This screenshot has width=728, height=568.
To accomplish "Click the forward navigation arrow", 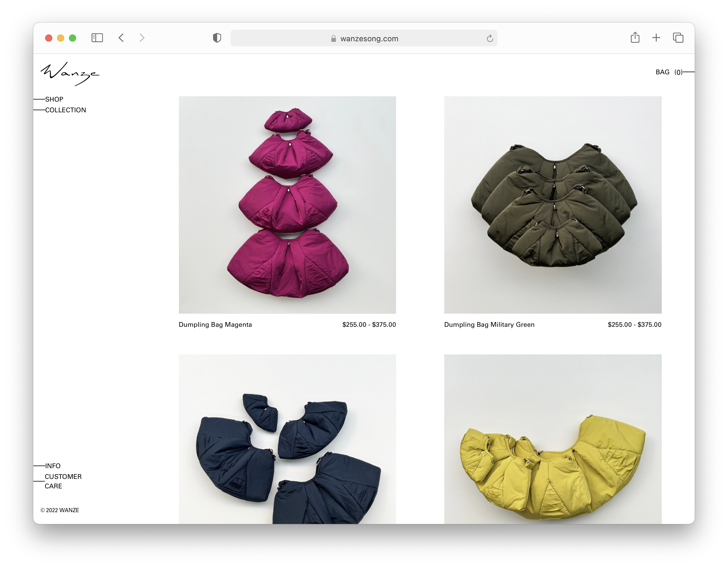I will (142, 38).
